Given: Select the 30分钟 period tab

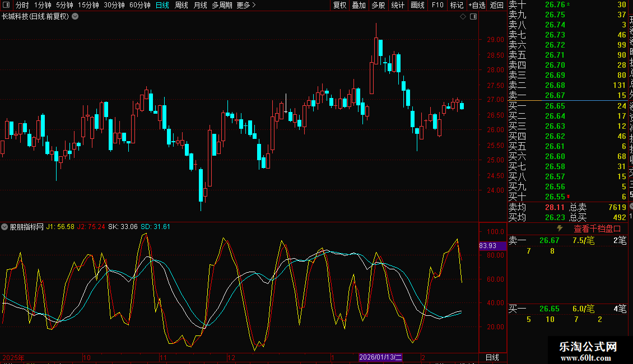Looking at the screenshot, I should [x=114, y=5].
